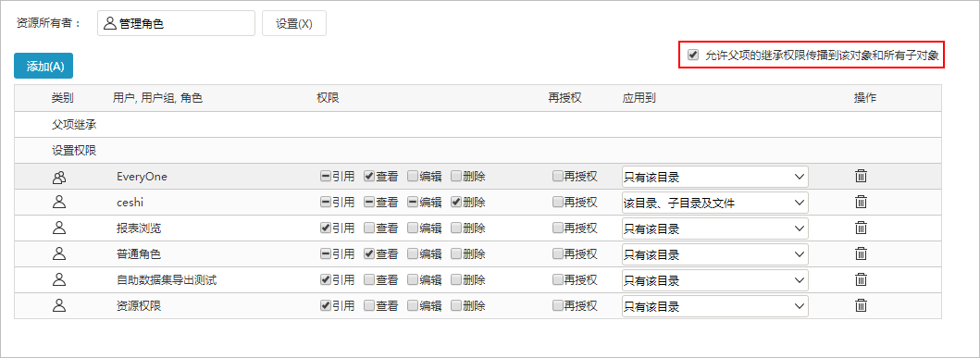Enable 查看 for 自助数据集导出测试

tap(369, 280)
